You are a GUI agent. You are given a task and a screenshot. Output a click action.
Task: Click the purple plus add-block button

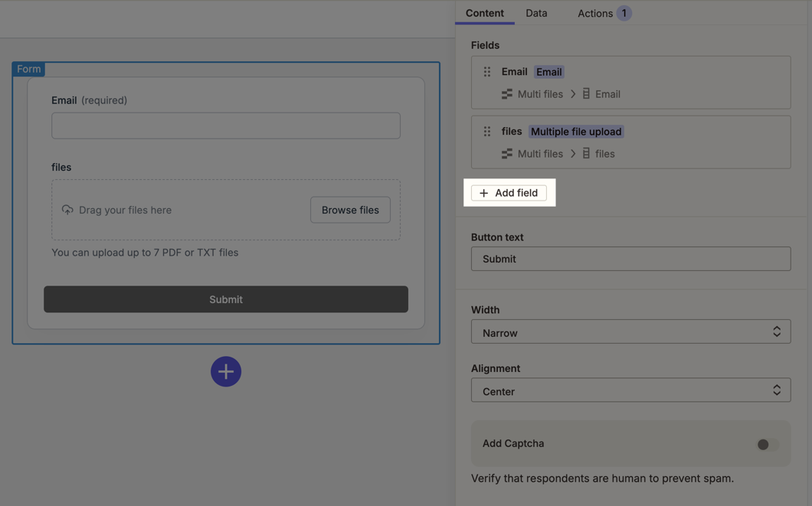[x=226, y=371]
